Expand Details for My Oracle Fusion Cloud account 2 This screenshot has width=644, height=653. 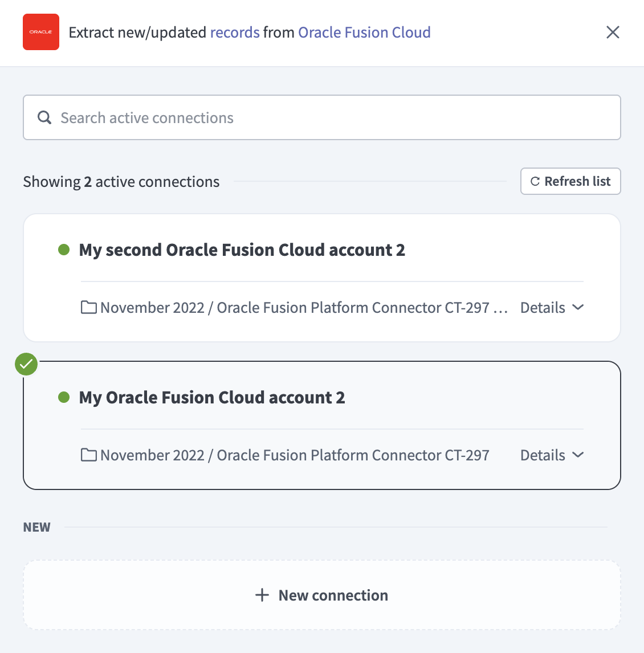point(552,455)
